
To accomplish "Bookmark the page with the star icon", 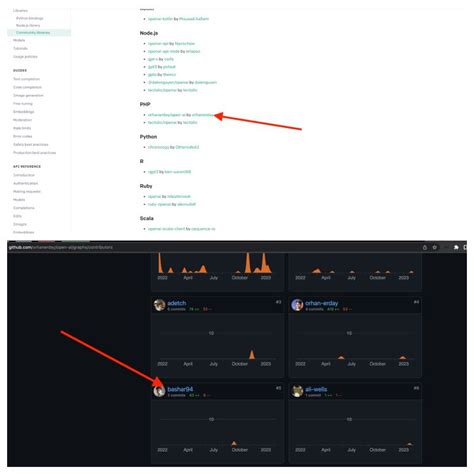I will [435, 247].
